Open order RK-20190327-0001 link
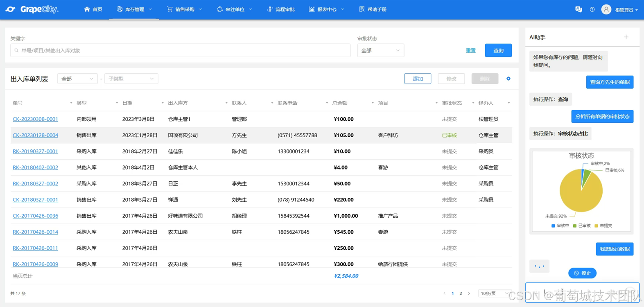The width and height of the screenshot is (644, 307). 35,151
